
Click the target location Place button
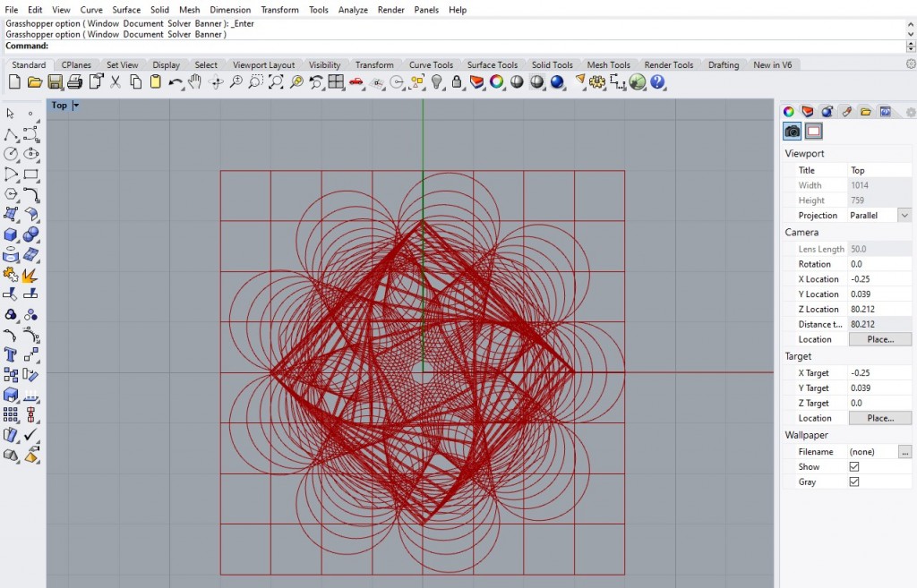(879, 419)
